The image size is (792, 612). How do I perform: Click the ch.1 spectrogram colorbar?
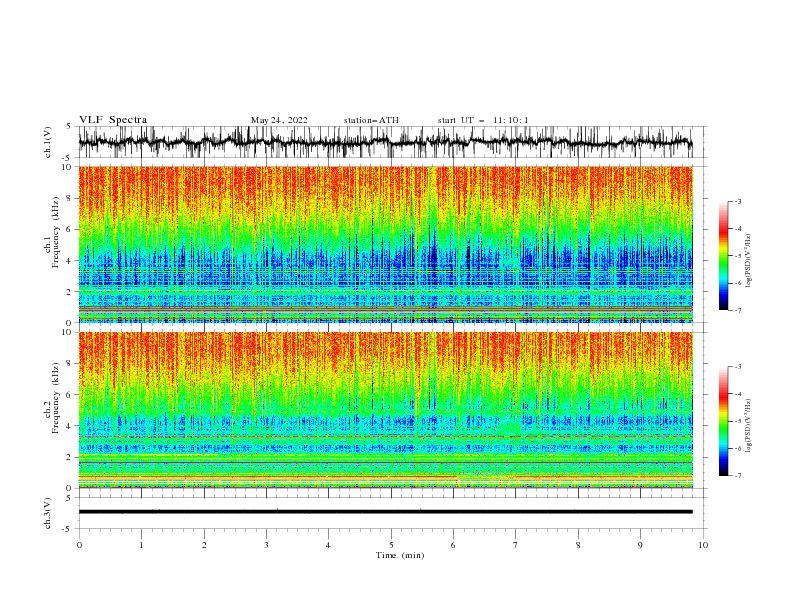coord(723,256)
